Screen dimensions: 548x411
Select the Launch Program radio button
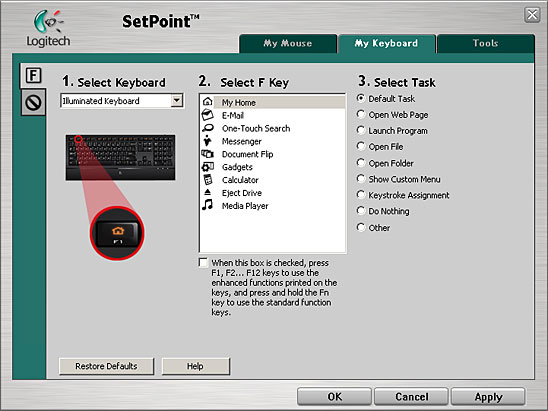click(x=361, y=130)
